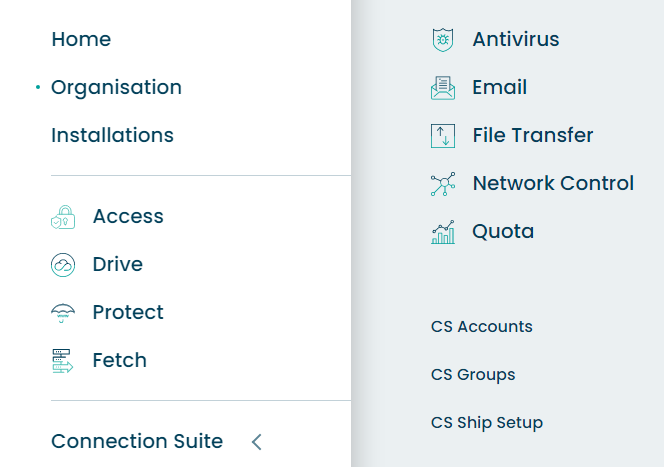Go to Installations in the sidebar

[112, 135]
